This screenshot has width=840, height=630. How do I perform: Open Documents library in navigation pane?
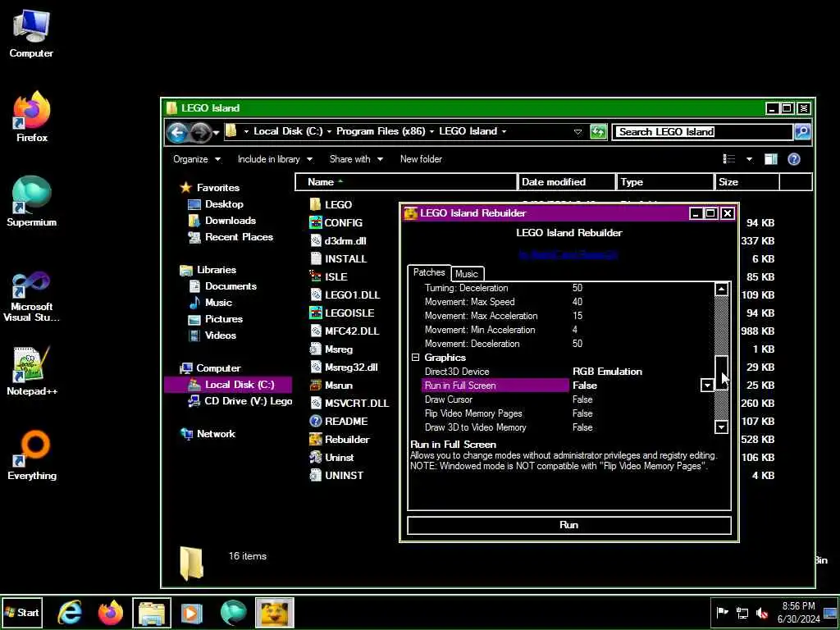[222, 286]
